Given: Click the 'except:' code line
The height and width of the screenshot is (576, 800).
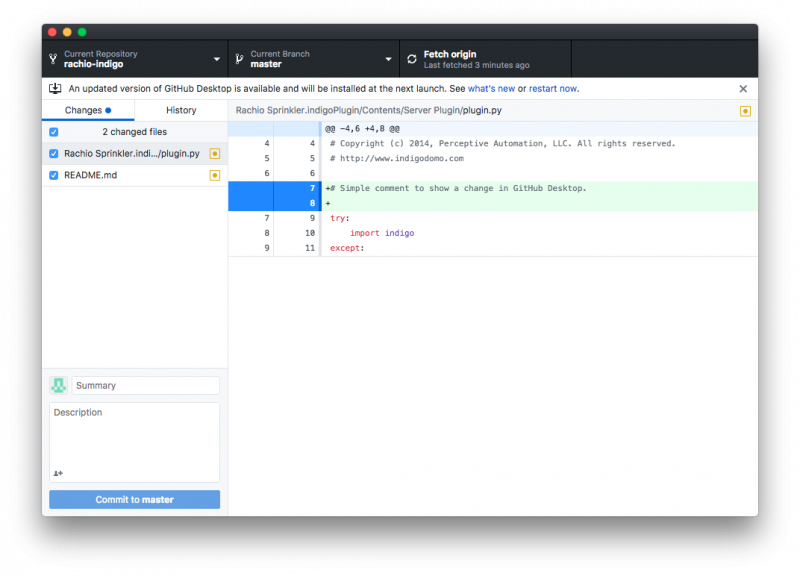Looking at the screenshot, I should (347, 248).
